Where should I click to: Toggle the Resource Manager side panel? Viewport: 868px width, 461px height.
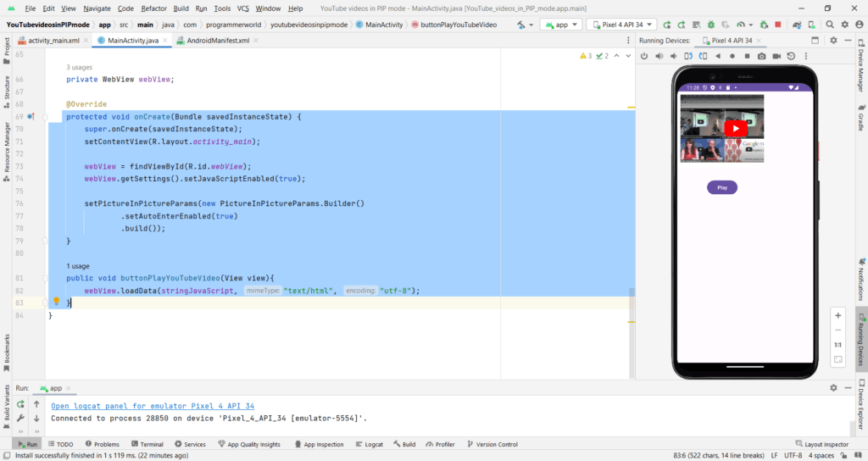(7, 152)
